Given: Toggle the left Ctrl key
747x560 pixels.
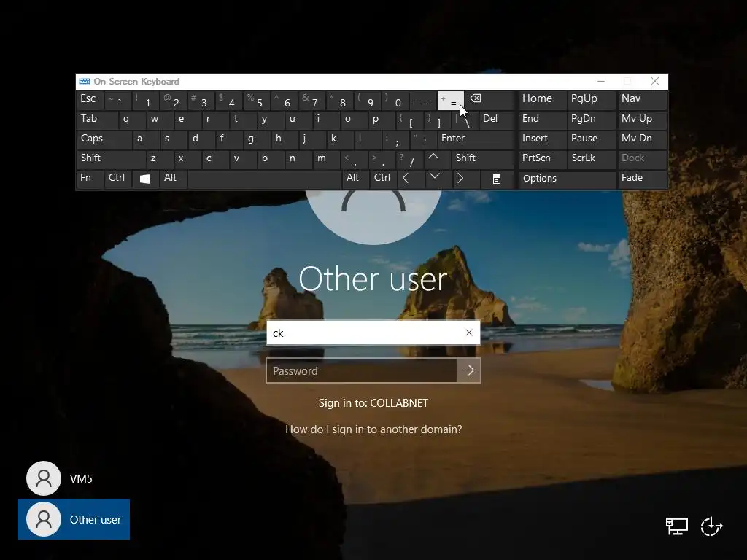Looking at the screenshot, I should tap(117, 179).
